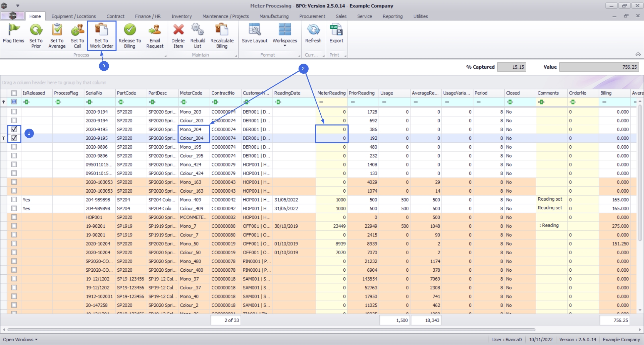644x345 pixels.
Task: Click the Refresh button
Action: tap(313, 33)
